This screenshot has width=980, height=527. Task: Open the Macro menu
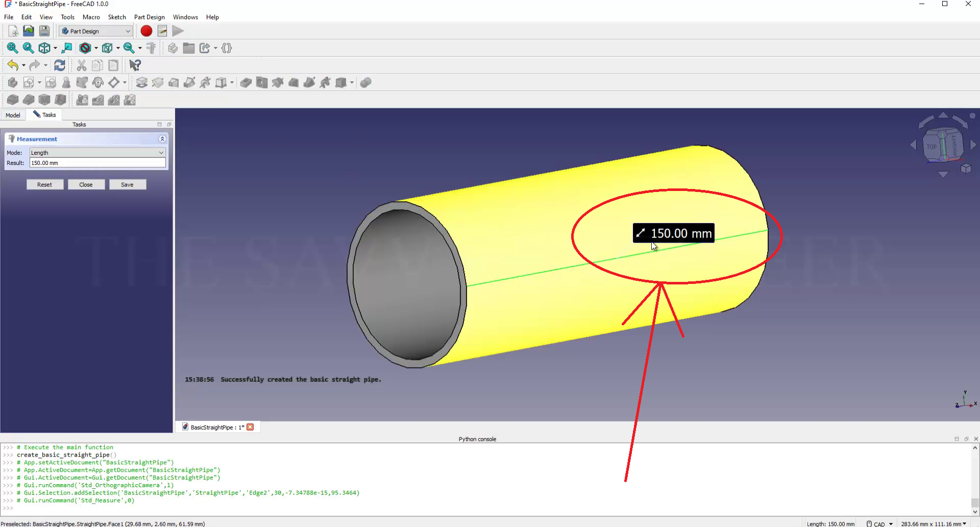(91, 17)
